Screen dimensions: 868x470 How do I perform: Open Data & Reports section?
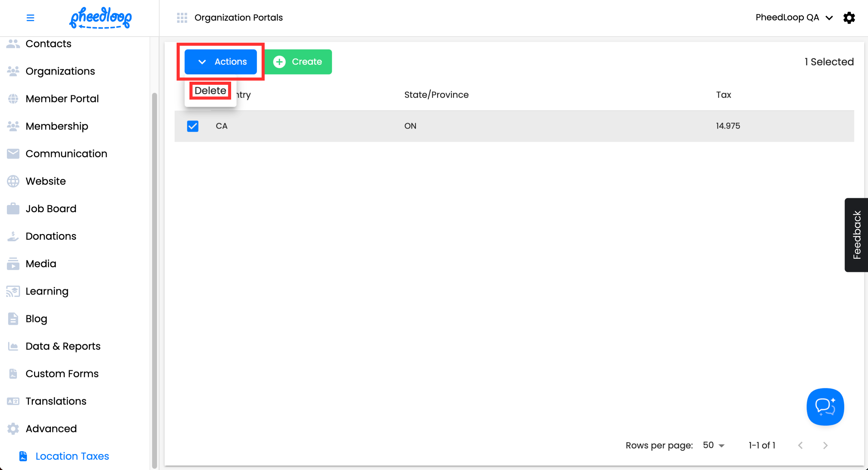[63, 346]
